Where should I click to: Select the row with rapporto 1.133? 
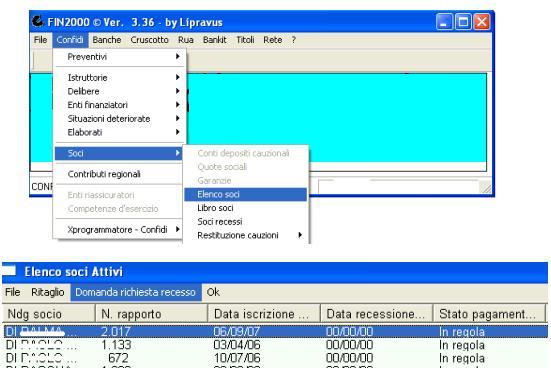275,345
